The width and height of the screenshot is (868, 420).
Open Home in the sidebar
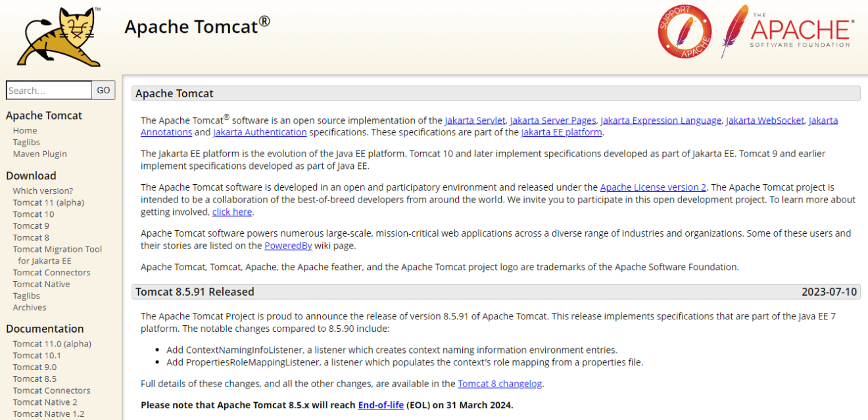pyautogui.click(x=25, y=131)
